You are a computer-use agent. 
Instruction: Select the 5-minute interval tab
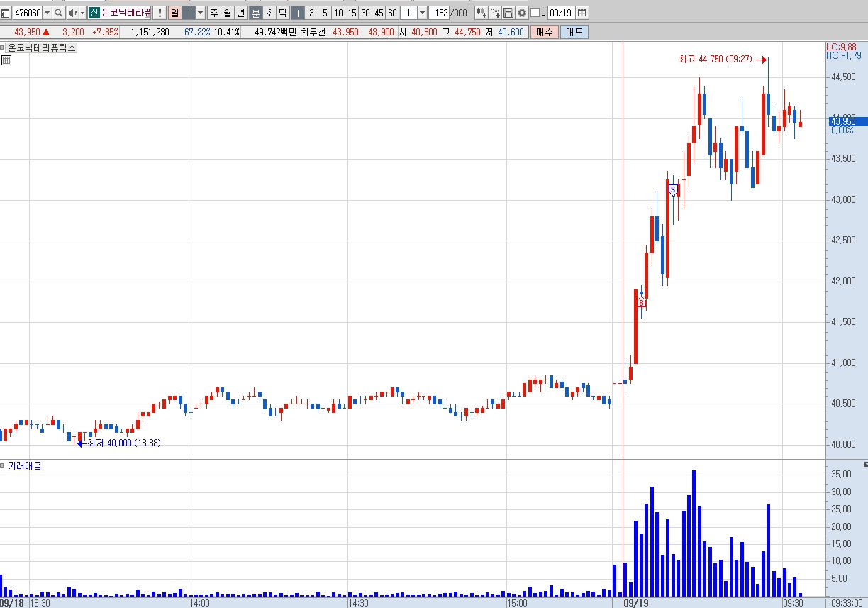(325, 13)
